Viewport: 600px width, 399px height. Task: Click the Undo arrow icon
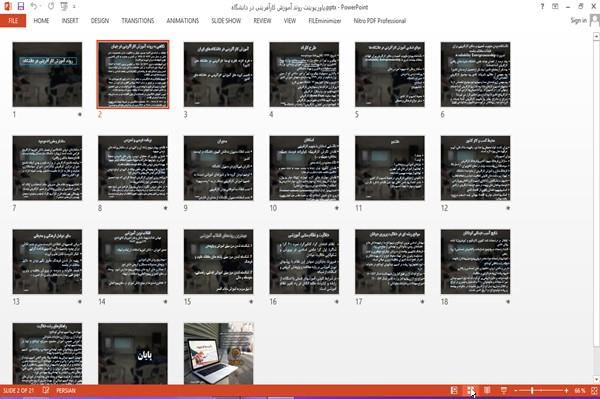34,6
